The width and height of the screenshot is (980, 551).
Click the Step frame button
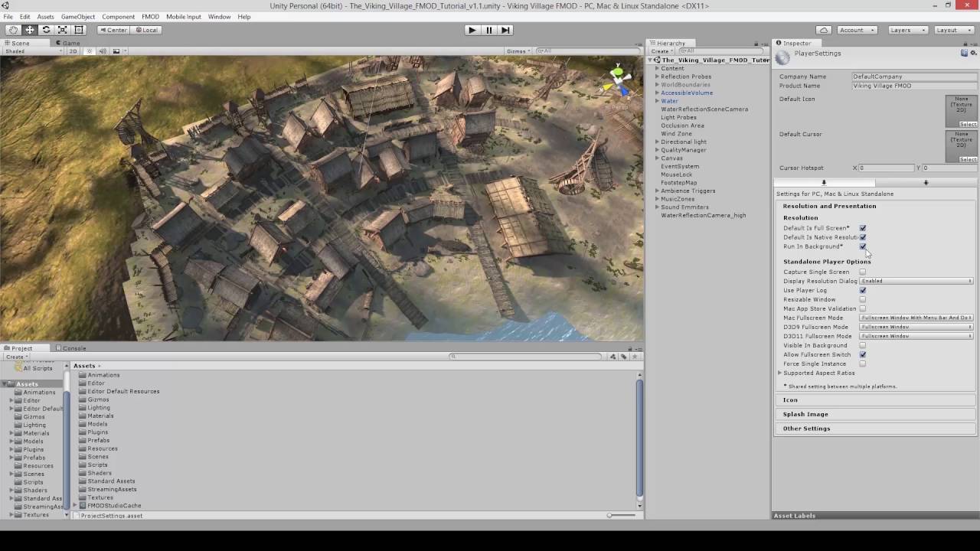[x=505, y=30]
